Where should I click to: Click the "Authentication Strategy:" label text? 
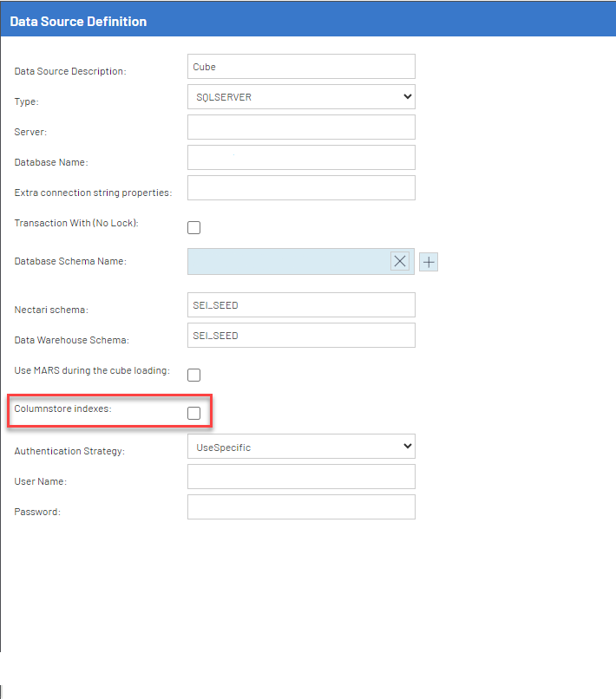point(69,451)
